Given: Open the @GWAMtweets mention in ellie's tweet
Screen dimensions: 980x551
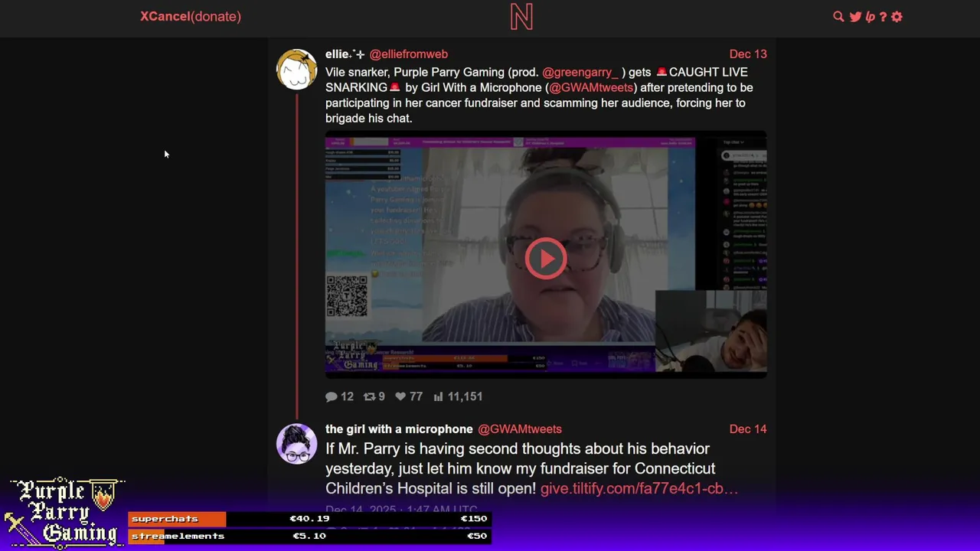Looking at the screenshot, I should [591, 87].
